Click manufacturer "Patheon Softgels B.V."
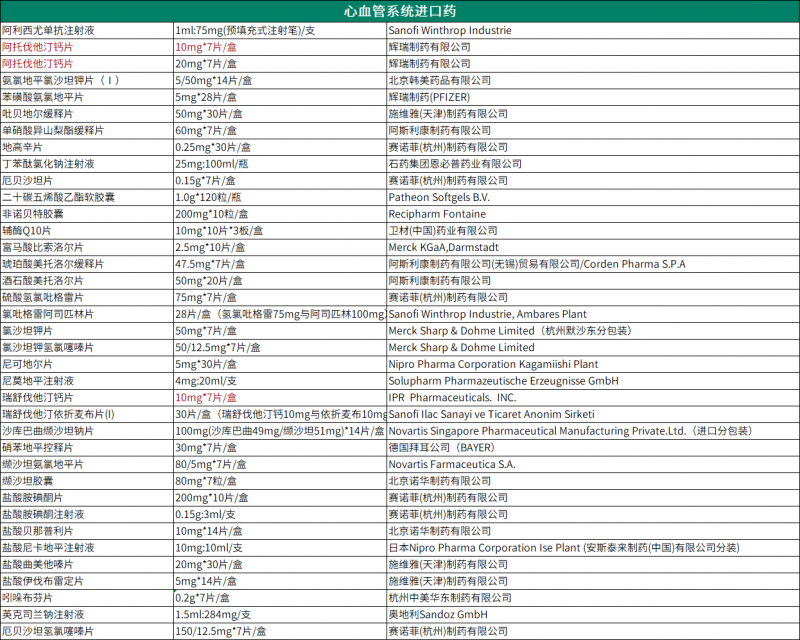 click(x=439, y=197)
